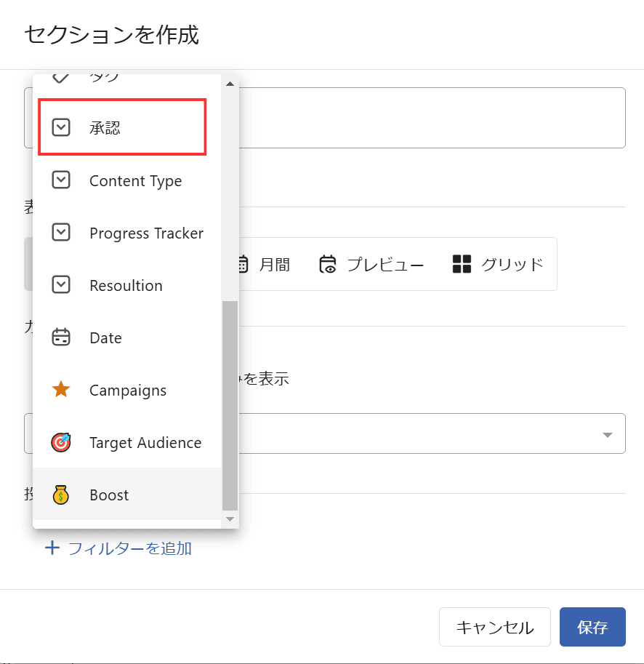The image size is (644, 664).
Task: Click フィルターを追加 link
Action: point(120,548)
